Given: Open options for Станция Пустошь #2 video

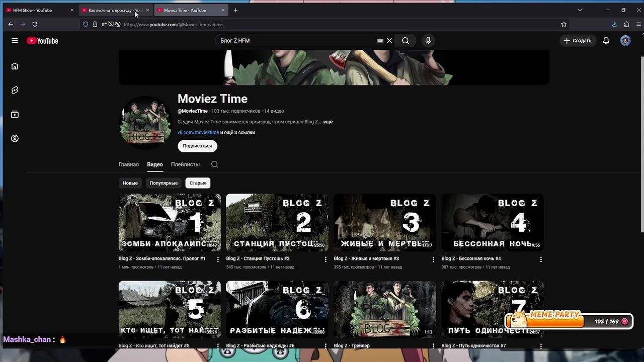Looking at the screenshot, I should 326,259.
